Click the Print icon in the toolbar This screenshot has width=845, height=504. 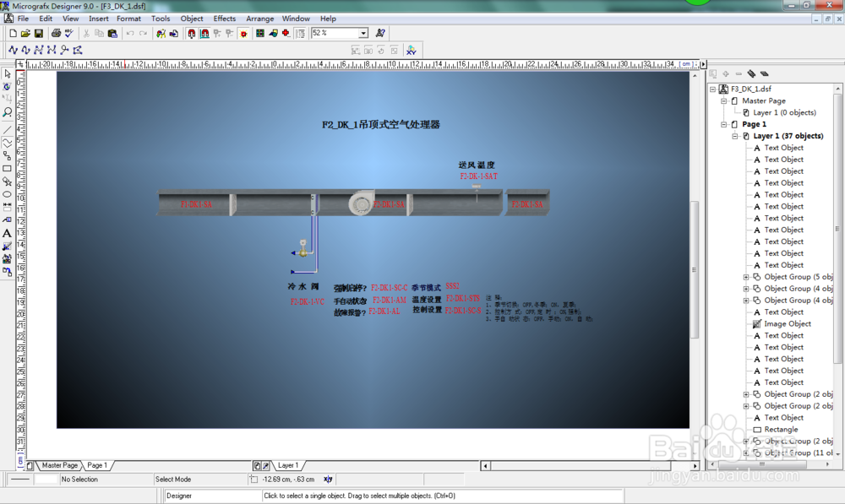pyautogui.click(x=56, y=34)
